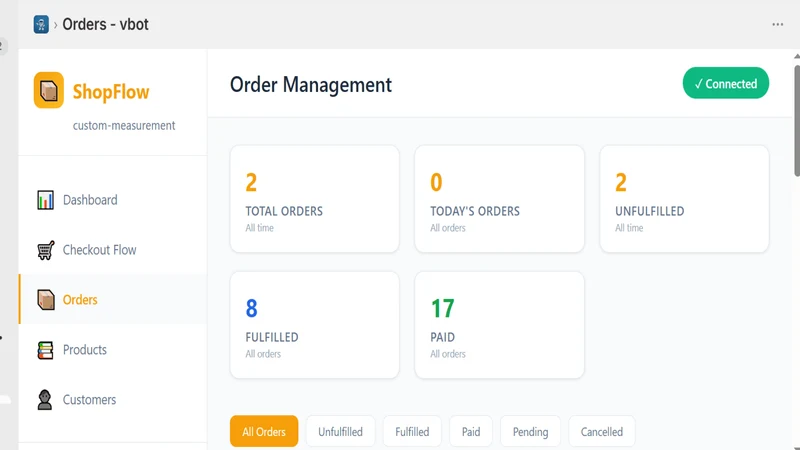This screenshot has height=450, width=800.
Task: Go to Checkout Flow in the sidebar
Action: point(113,250)
